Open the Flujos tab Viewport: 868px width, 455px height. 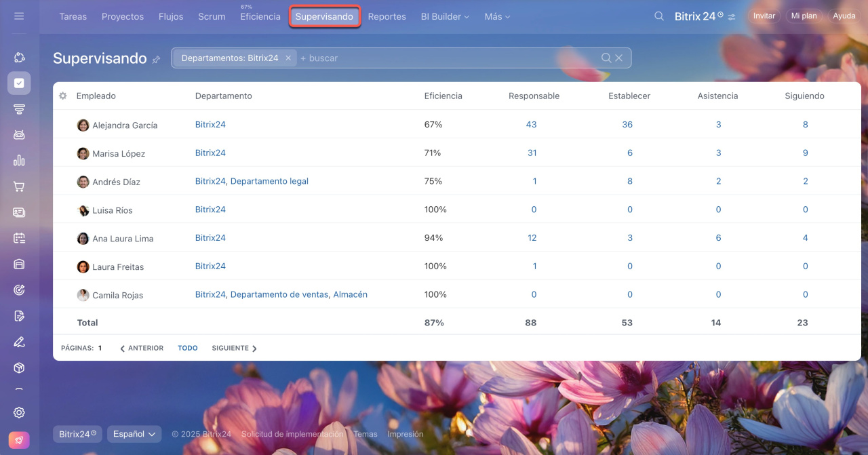point(171,16)
